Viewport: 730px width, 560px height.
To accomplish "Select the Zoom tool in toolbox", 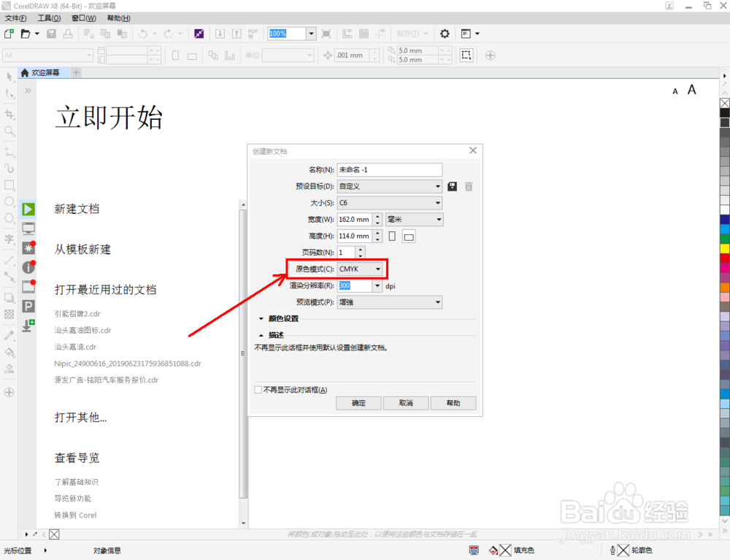I will (x=9, y=131).
